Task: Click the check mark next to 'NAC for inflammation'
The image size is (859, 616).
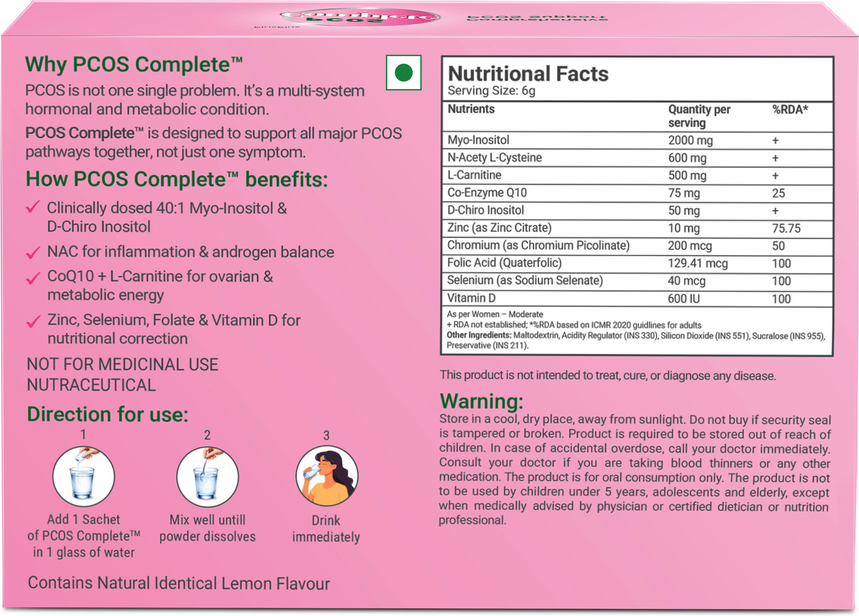Action: click(33, 252)
